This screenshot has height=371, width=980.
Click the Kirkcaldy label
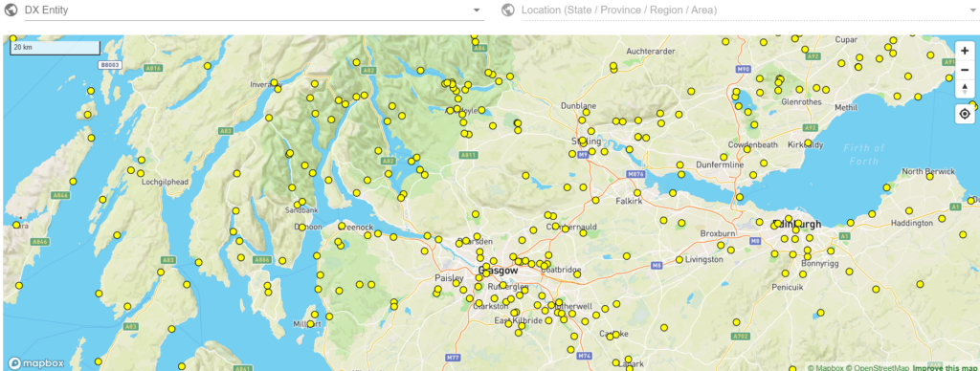pyautogui.click(x=806, y=144)
